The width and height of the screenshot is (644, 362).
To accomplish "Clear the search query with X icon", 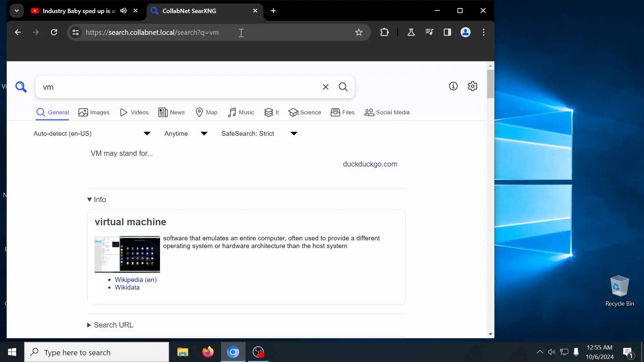I will [325, 87].
